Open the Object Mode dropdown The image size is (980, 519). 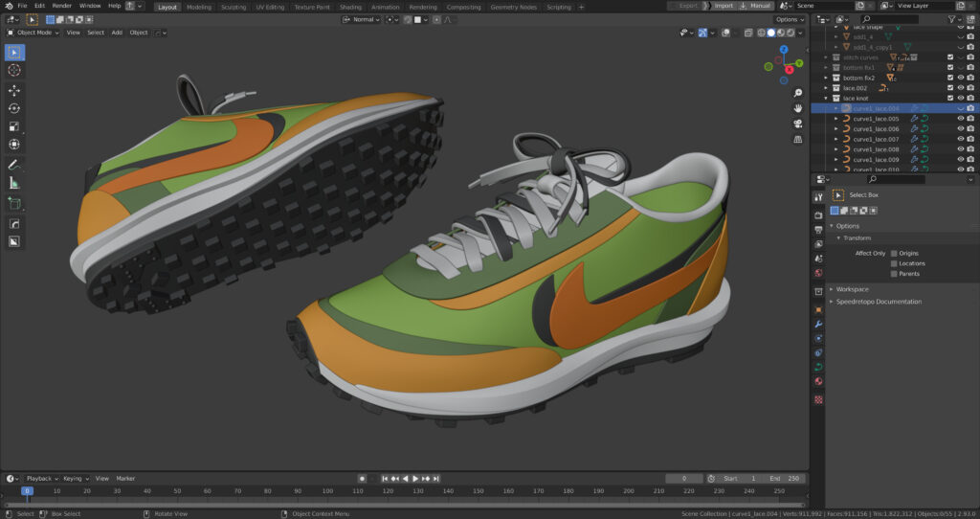[x=33, y=33]
